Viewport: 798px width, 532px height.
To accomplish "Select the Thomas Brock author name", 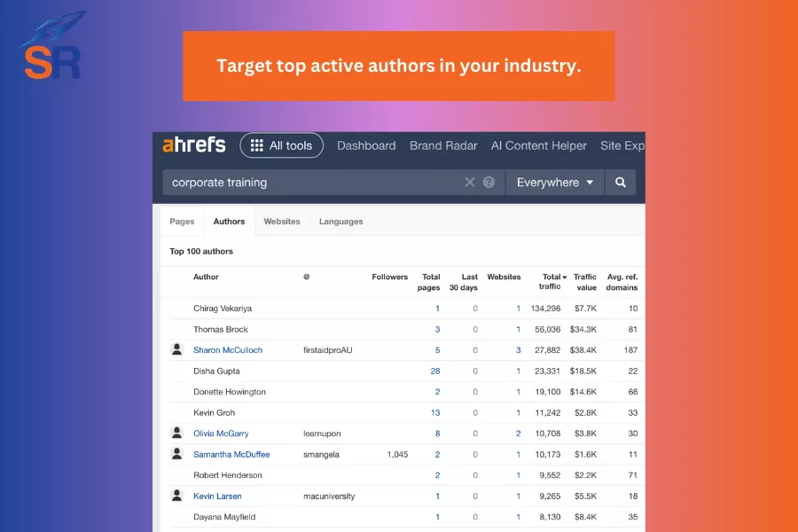I will pos(221,329).
